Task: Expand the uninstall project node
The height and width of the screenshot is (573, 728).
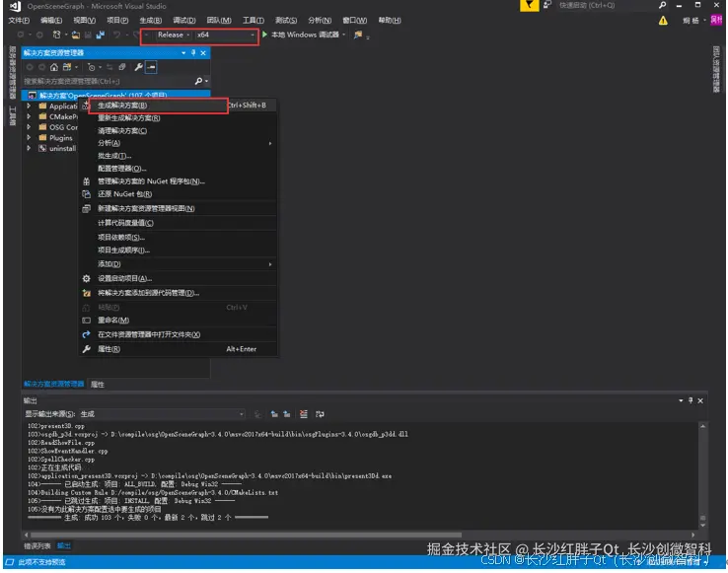Action: [x=29, y=148]
